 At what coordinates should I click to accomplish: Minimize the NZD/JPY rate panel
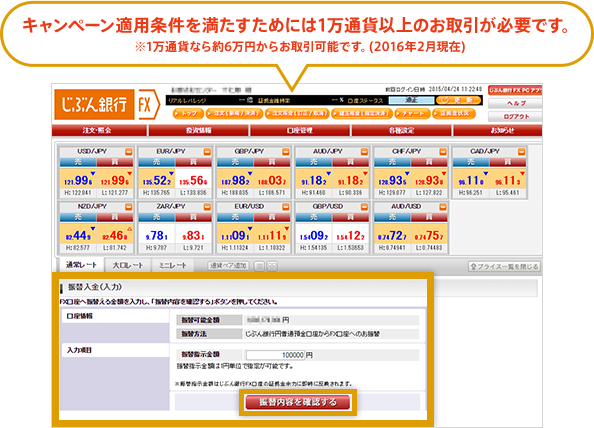(x=129, y=207)
